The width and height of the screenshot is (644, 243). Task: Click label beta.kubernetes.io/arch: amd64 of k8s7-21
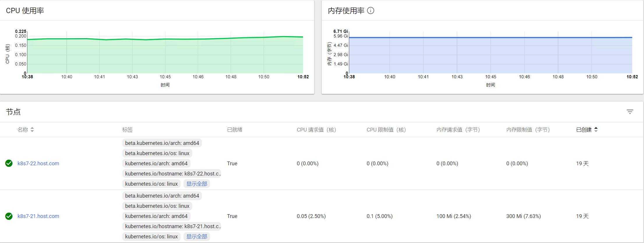tap(162, 196)
